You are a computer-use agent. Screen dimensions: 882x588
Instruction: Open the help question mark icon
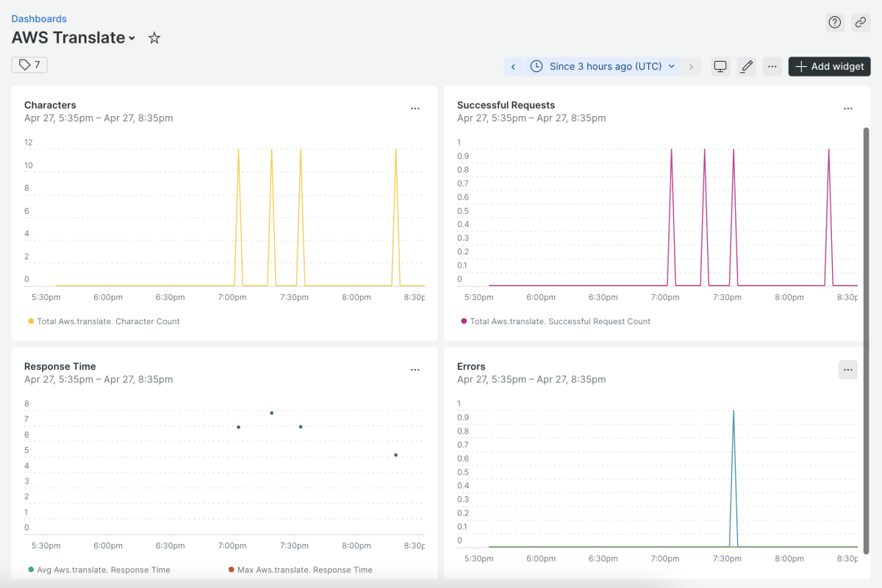click(835, 22)
